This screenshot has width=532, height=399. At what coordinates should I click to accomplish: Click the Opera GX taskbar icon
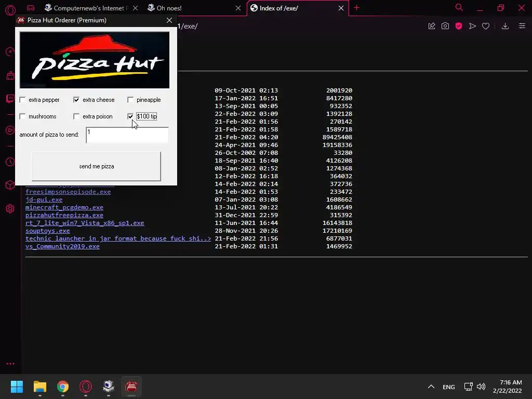tap(86, 387)
